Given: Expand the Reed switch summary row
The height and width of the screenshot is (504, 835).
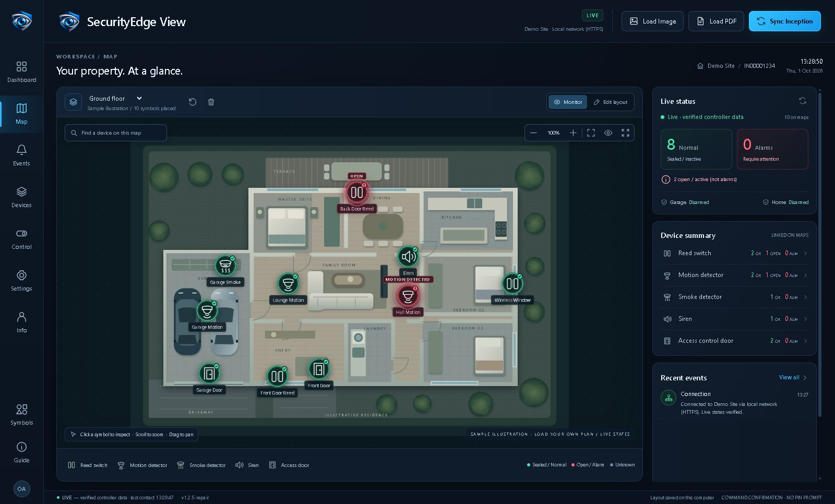Looking at the screenshot, I should tap(735, 253).
